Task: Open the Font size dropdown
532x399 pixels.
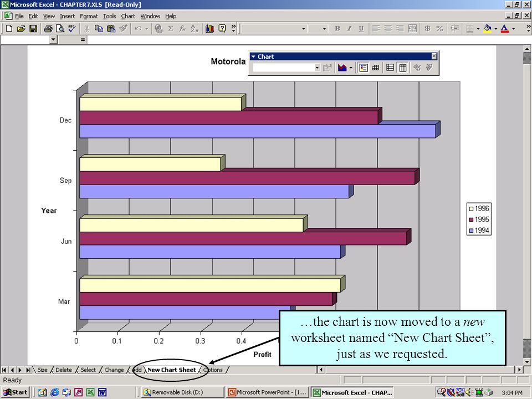Action: (x=324, y=29)
